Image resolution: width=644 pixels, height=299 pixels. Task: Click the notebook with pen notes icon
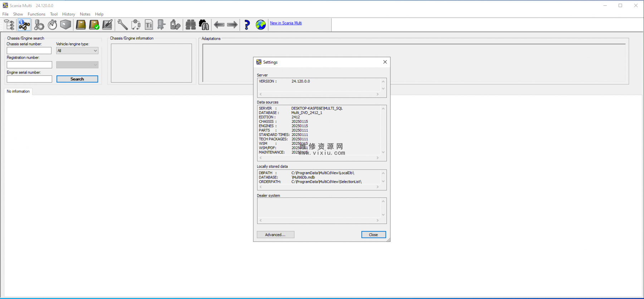tap(107, 25)
